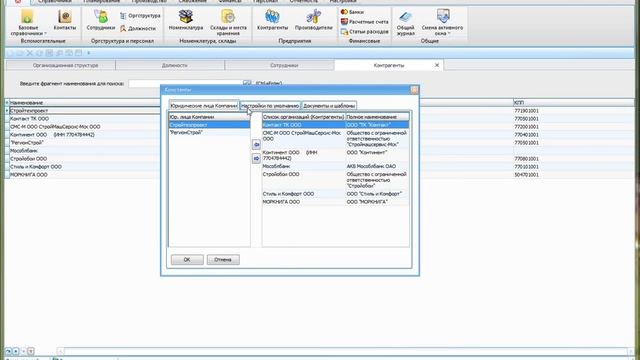Click the Полное наименование column header

coord(377,117)
